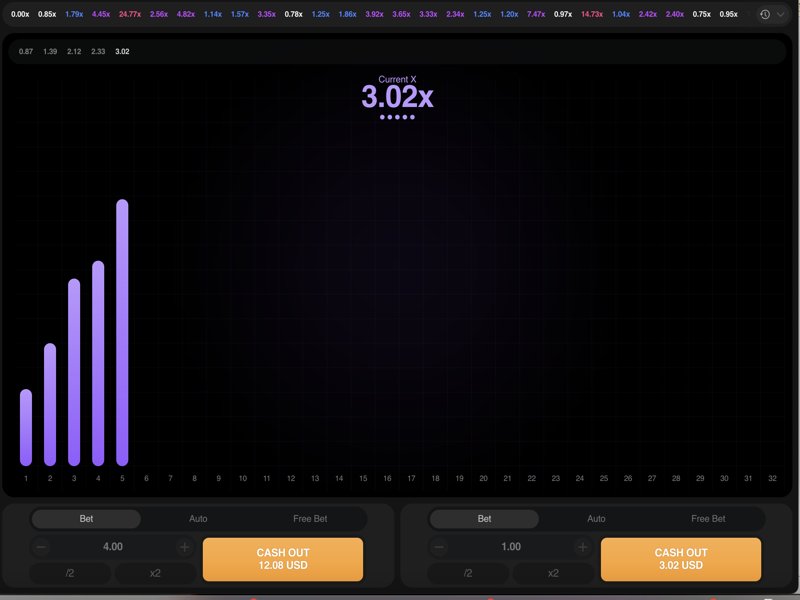Viewport: 800px width, 600px height.
Task: Double the 1.00 bet using x2
Action: (553, 573)
